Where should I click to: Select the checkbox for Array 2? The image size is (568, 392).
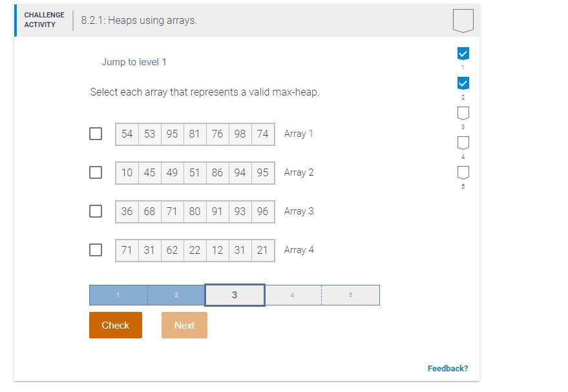(x=96, y=172)
